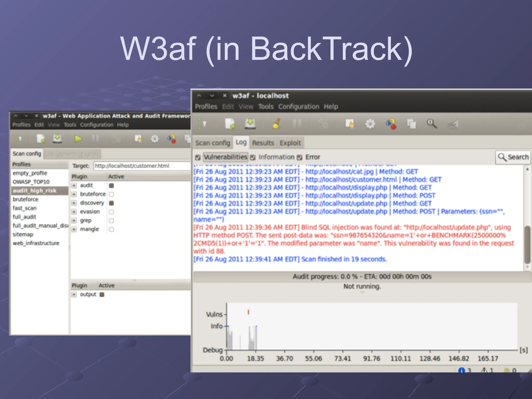Image resolution: width=532 pixels, height=399 pixels.
Task: Click the Save profile icon in left w3af window
Action: tap(57, 139)
